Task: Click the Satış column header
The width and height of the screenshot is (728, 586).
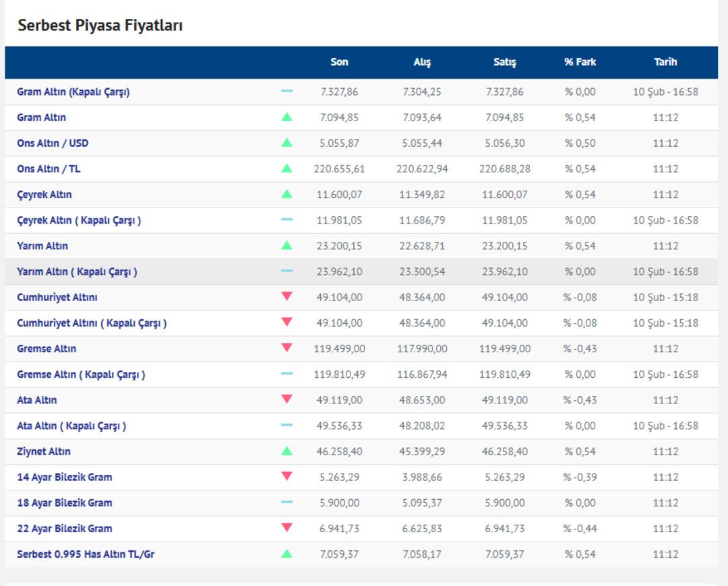Action: tap(504, 62)
